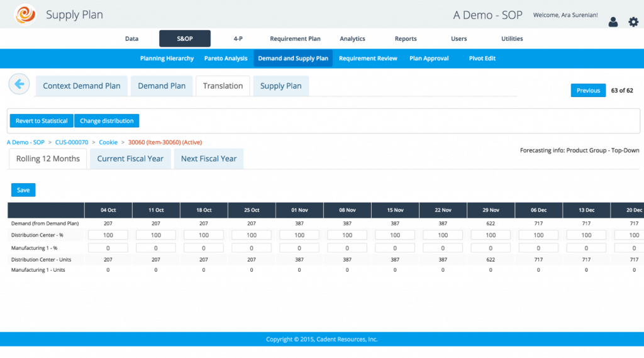Viewport: 644px width, 358px height.
Task: Edit Manufacturing 1 % for 08 Nov
Action: coord(347,248)
